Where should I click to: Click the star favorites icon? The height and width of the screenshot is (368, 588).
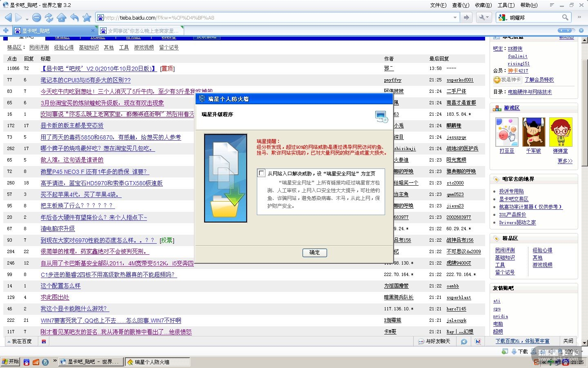pyautogui.click(x=87, y=18)
